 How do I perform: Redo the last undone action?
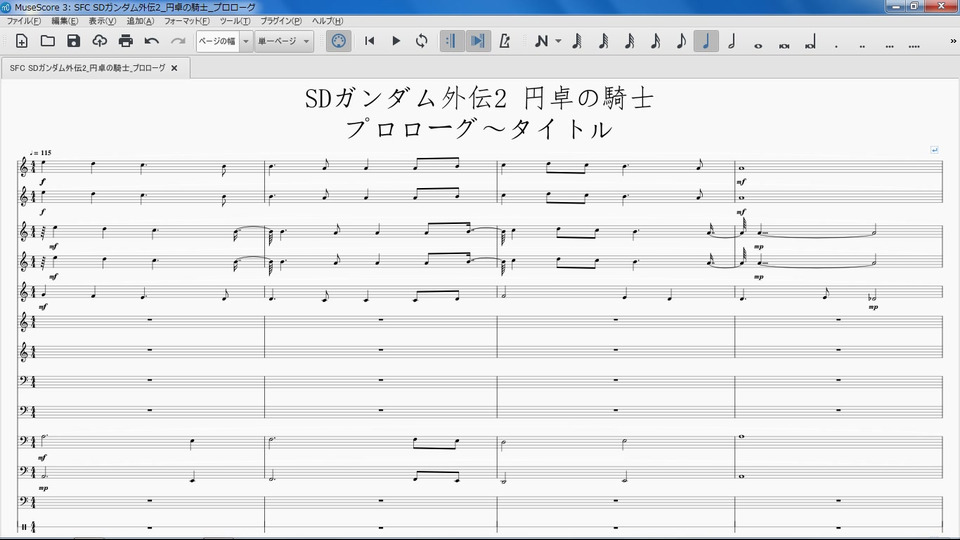click(x=178, y=41)
